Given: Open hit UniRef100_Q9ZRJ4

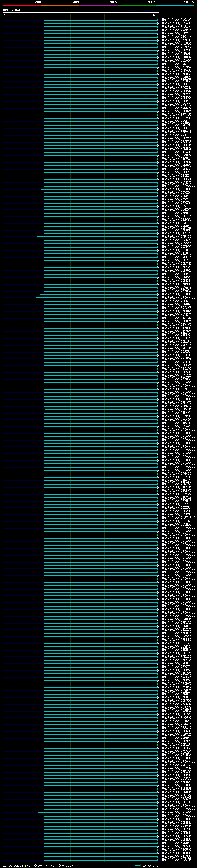Looking at the screenshot, I should (177, 30).
